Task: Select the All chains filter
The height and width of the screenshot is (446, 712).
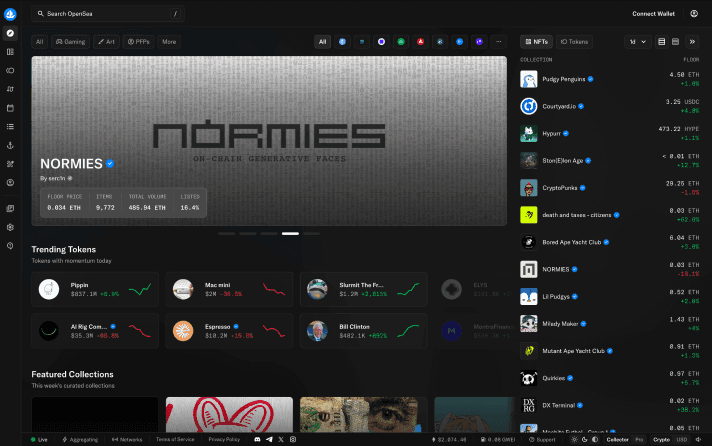Action: pyautogui.click(x=322, y=42)
